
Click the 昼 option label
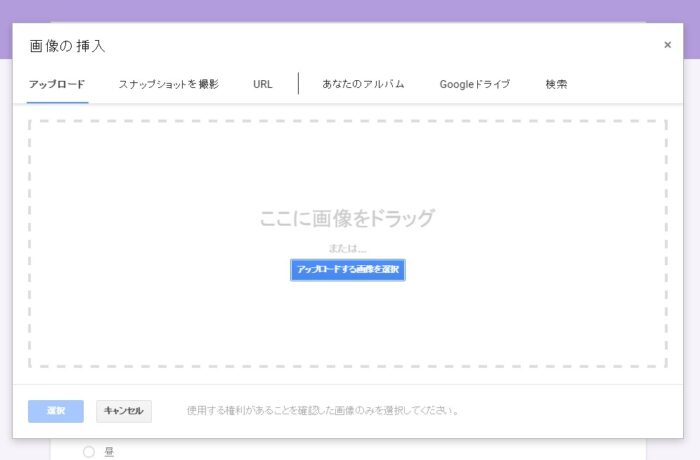coord(109,452)
